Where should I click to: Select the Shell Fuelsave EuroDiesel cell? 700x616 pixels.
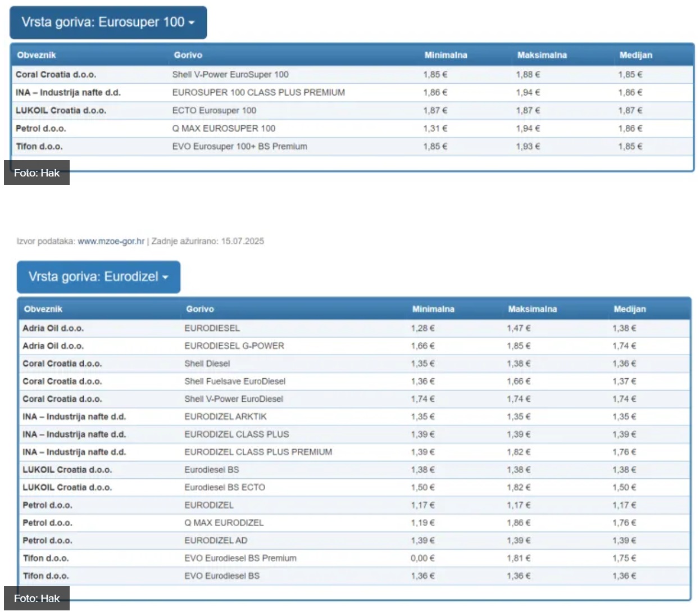coord(235,381)
